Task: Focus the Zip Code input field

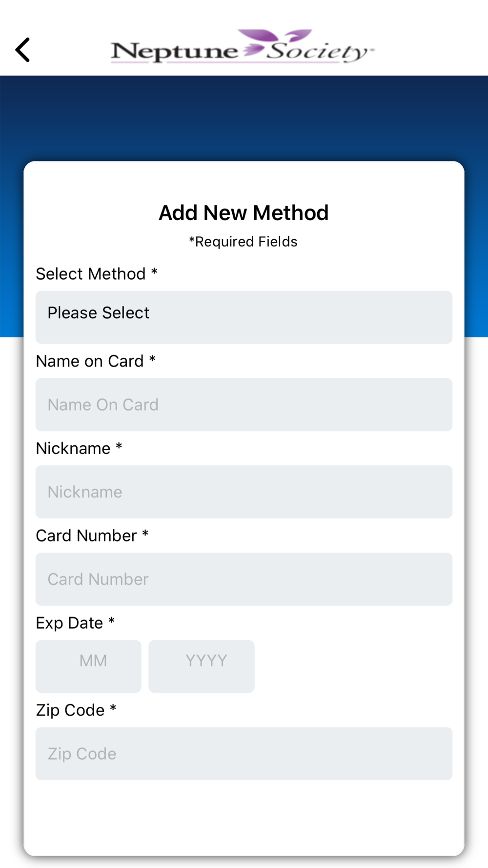Action: 244,753
